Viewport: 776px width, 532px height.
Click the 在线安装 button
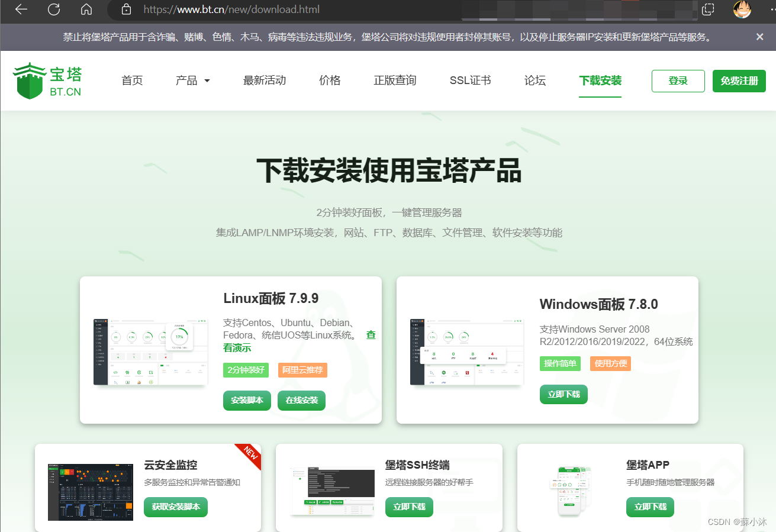click(x=302, y=401)
